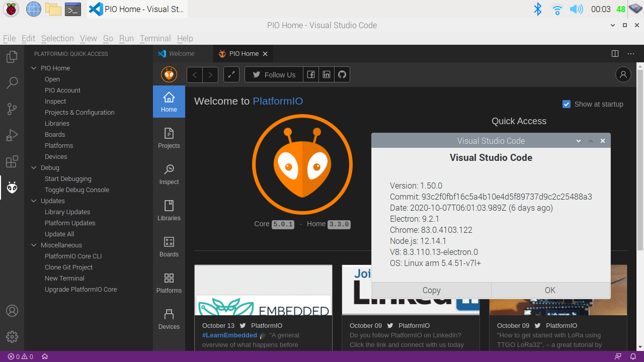Viewport: 644px width, 362px height.
Task: Click the PlatformIO GitHub icon
Action: (342, 74)
